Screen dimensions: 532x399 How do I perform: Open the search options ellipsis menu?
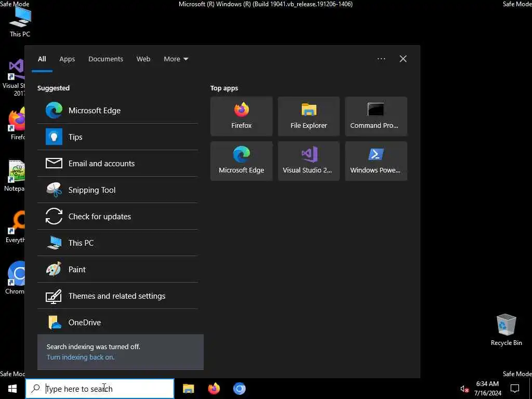(x=381, y=59)
